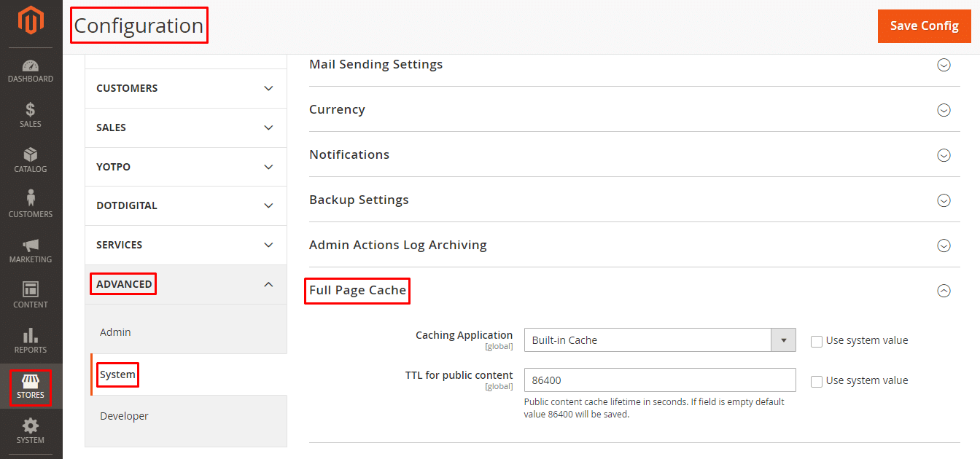Open the Content sidebar icon

click(31, 295)
